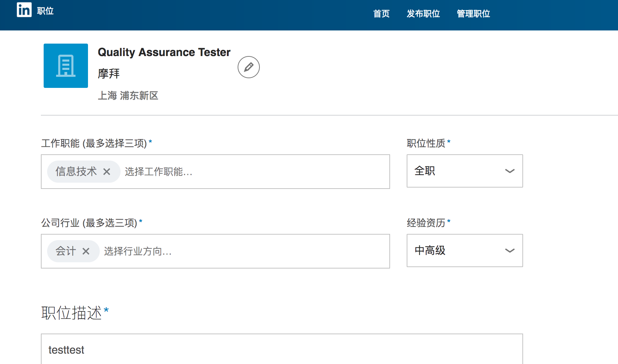Remove the 会计 industry tag

point(86,251)
